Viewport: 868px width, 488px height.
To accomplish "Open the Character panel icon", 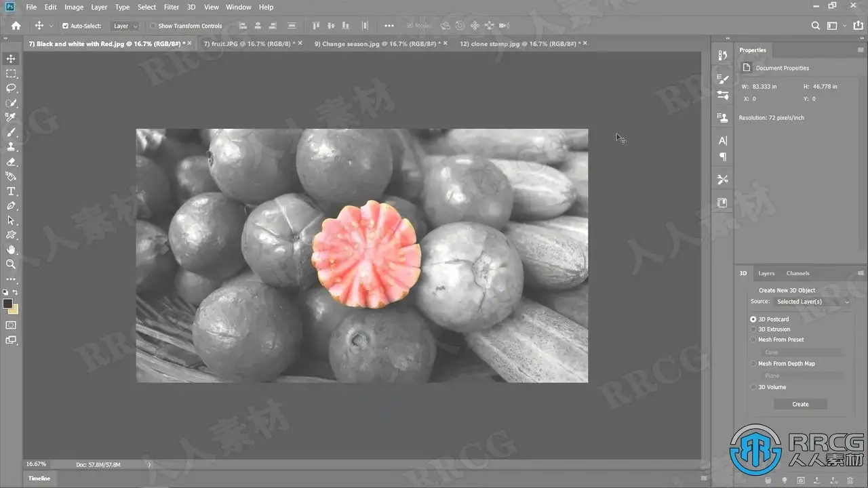I will (x=722, y=141).
